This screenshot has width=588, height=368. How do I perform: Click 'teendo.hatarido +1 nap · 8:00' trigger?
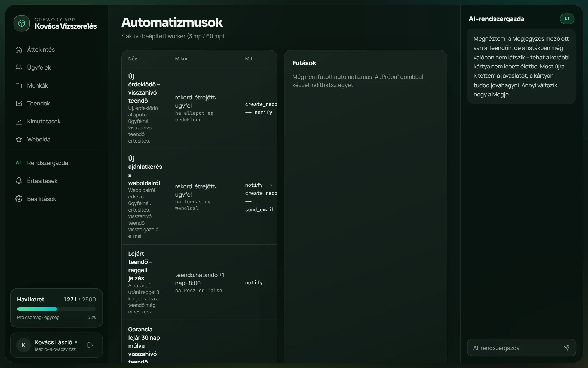pos(200,279)
